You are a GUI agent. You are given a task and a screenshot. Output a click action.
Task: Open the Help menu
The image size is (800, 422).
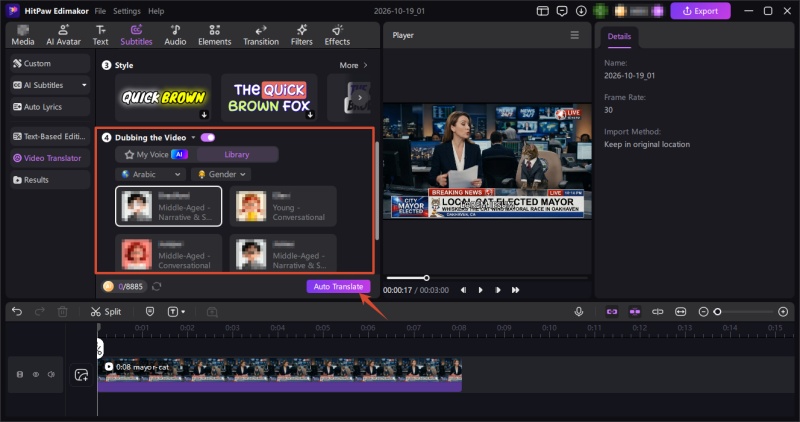pos(156,11)
